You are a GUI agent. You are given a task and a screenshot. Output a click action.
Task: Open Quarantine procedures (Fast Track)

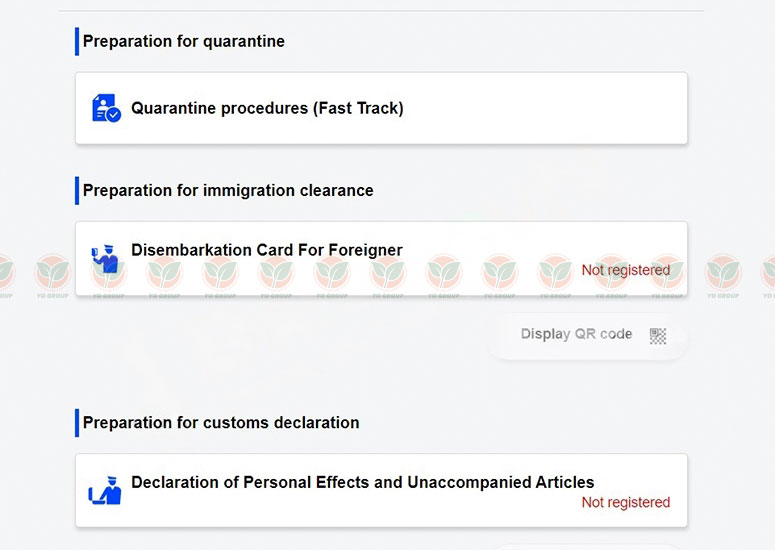click(267, 108)
